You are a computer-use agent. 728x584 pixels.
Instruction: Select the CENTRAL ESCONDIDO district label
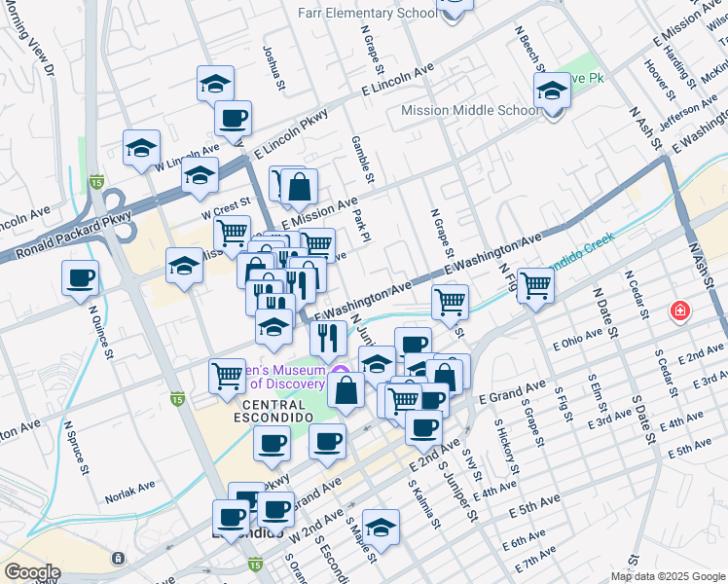(273, 412)
